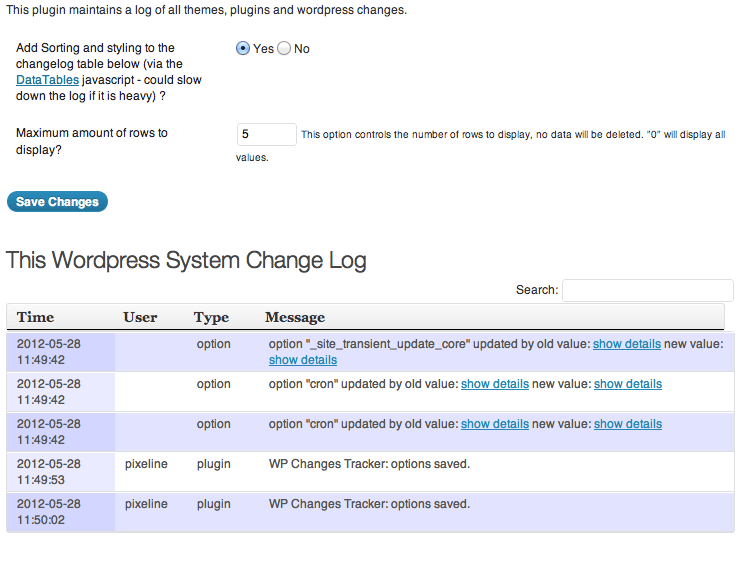This screenshot has height=566, width=744.
Task: Sort the table by User column
Action: pyautogui.click(x=140, y=317)
